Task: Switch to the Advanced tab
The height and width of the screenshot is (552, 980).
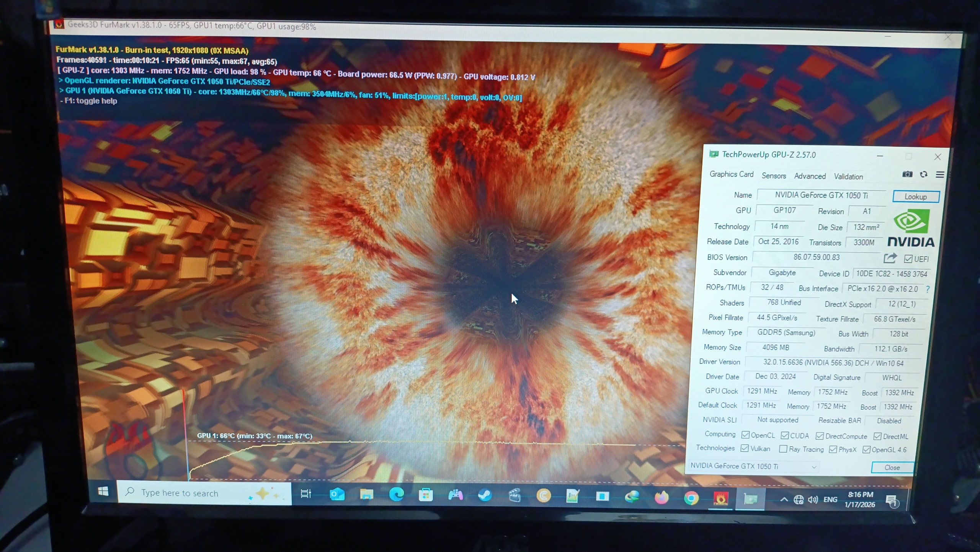Action: tap(810, 176)
